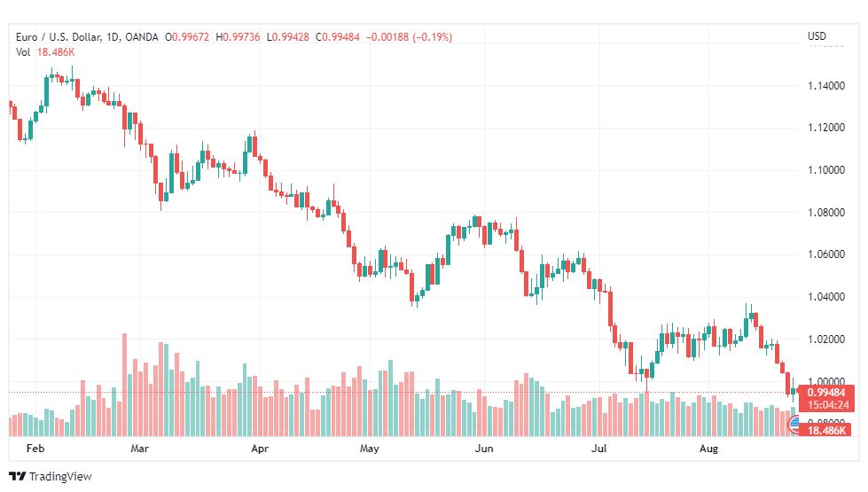
Task: Open the USD currency selector
Action: click(x=817, y=36)
